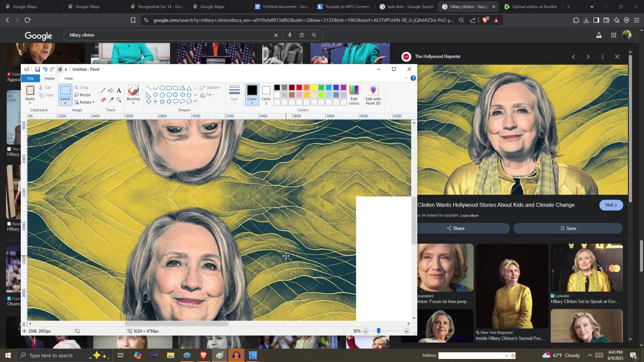644x362 pixels.
Task: Switch to the Upload videos at Rumble tab
Action: 531,7
